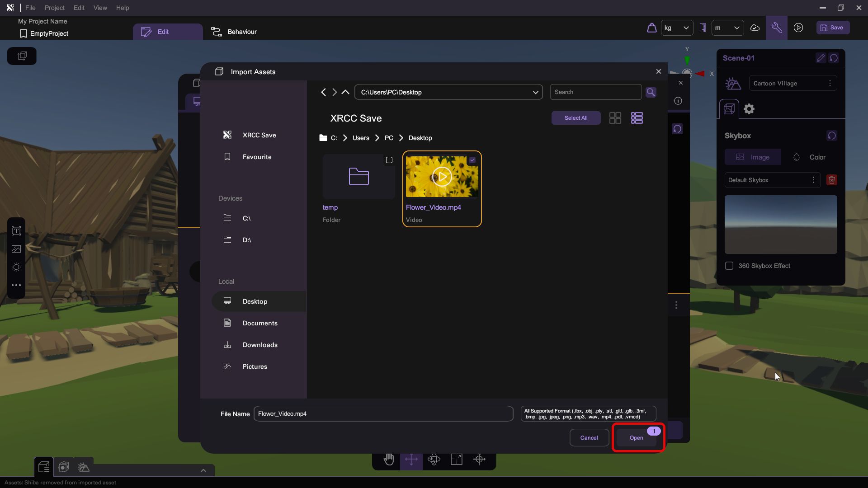Open the Project menu
868x488 pixels.
[x=54, y=8]
